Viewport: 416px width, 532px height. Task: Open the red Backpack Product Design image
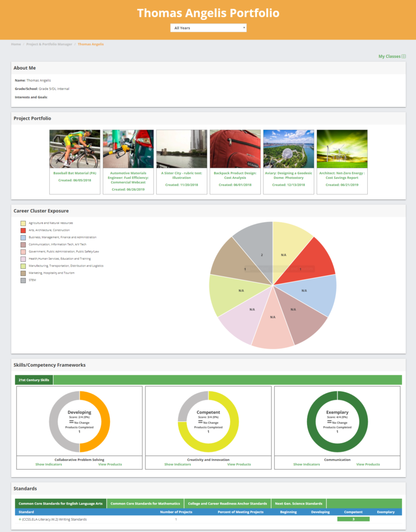[235, 149]
